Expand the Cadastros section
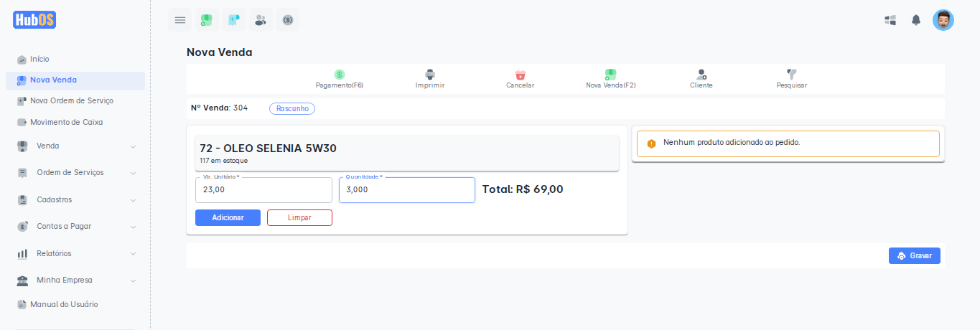 click(75, 200)
